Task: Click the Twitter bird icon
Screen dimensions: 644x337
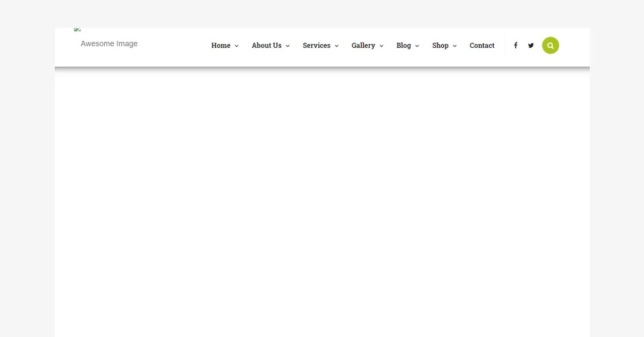Action: pyautogui.click(x=531, y=45)
